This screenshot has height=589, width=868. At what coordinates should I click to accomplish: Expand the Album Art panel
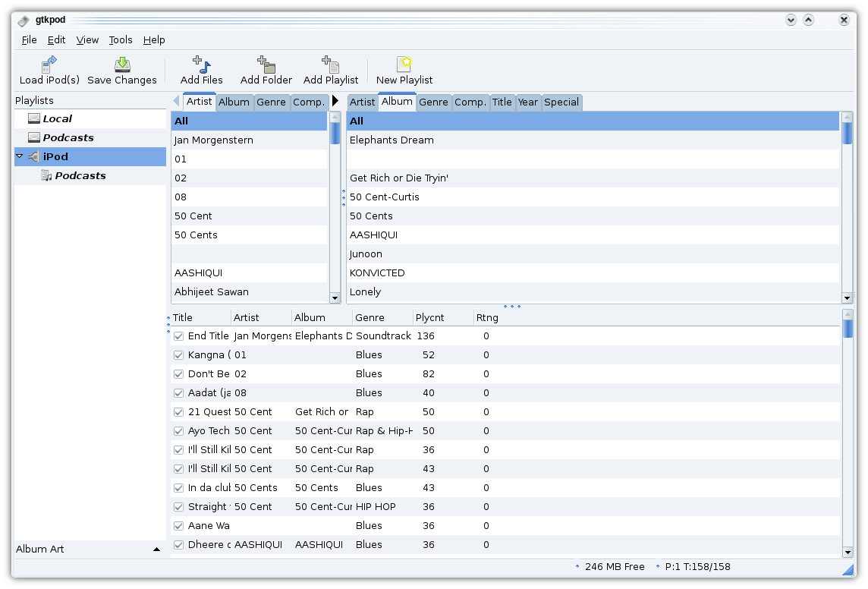point(156,549)
